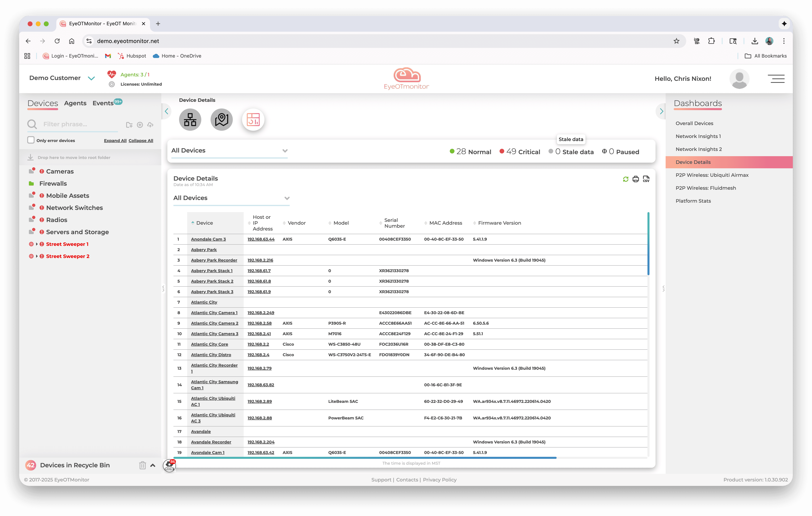The height and width of the screenshot is (516, 812).
Task: Select the dashboard chart view icon
Action: pos(253,120)
